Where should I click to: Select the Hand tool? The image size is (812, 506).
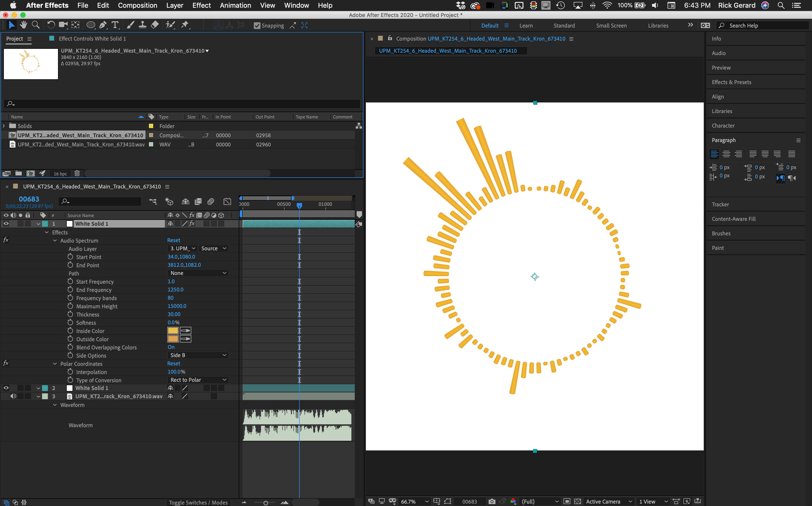click(x=23, y=25)
